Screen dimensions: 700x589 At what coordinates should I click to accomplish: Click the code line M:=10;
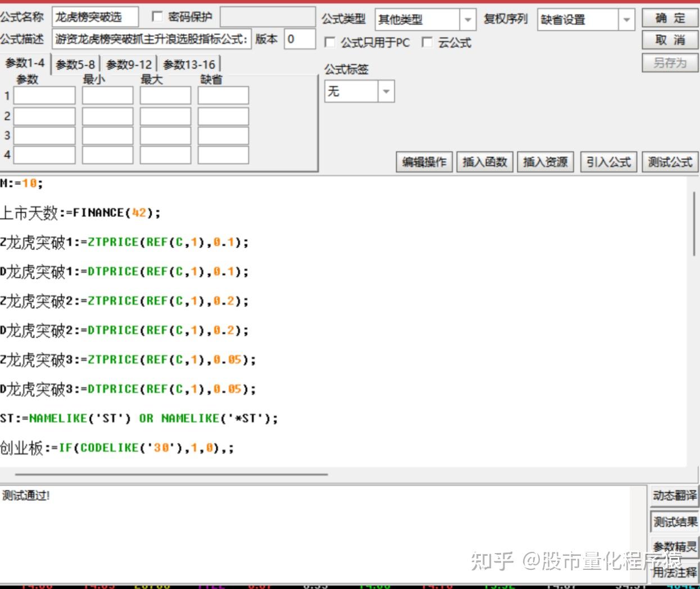click(x=21, y=183)
